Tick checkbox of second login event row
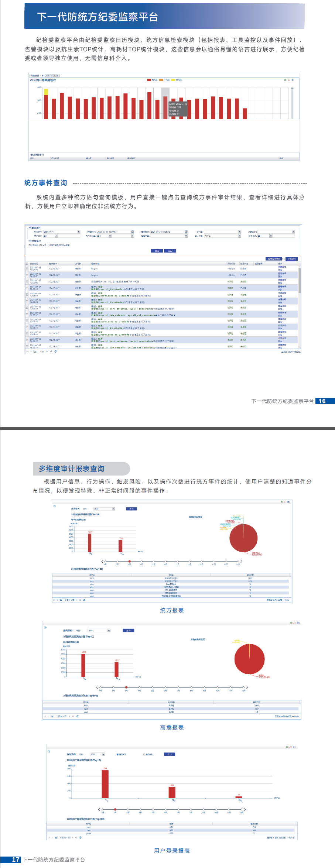Image resolution: width=335 pixels, height=868 pixels. click(x=27, y=275)
